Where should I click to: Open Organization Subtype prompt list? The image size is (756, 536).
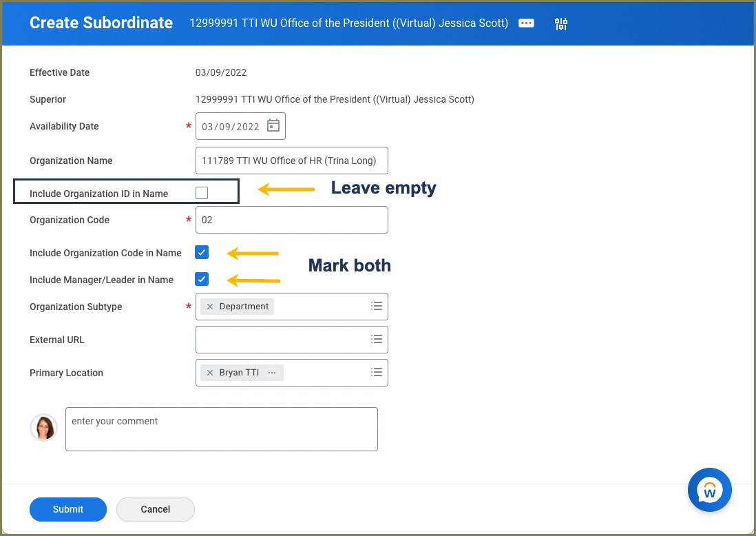point(376,306)
